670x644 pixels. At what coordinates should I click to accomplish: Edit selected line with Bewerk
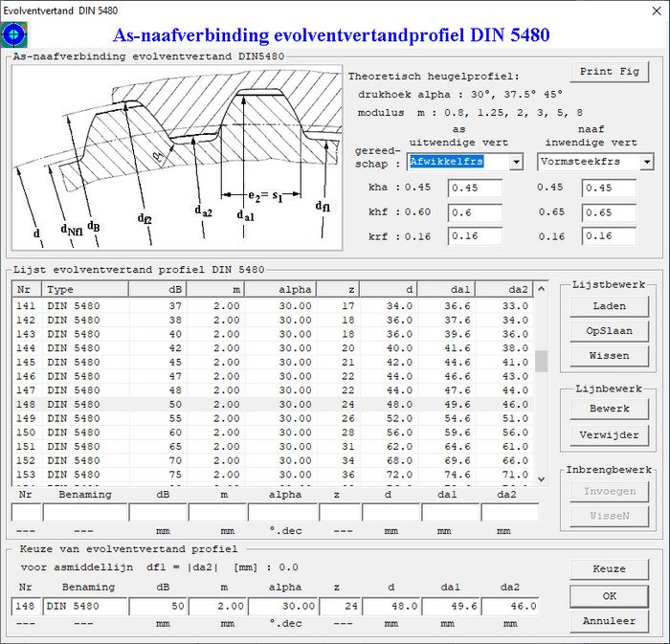click(610, 409)
